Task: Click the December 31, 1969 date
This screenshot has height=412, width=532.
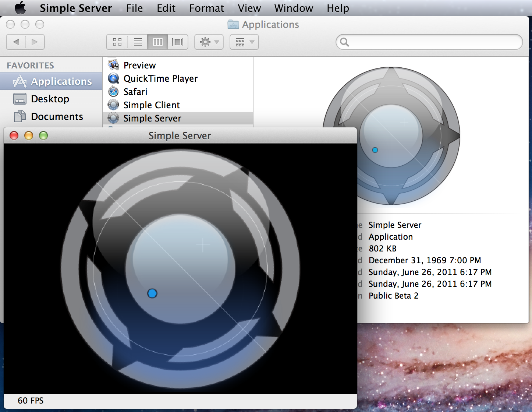Action: coord(425,260)
